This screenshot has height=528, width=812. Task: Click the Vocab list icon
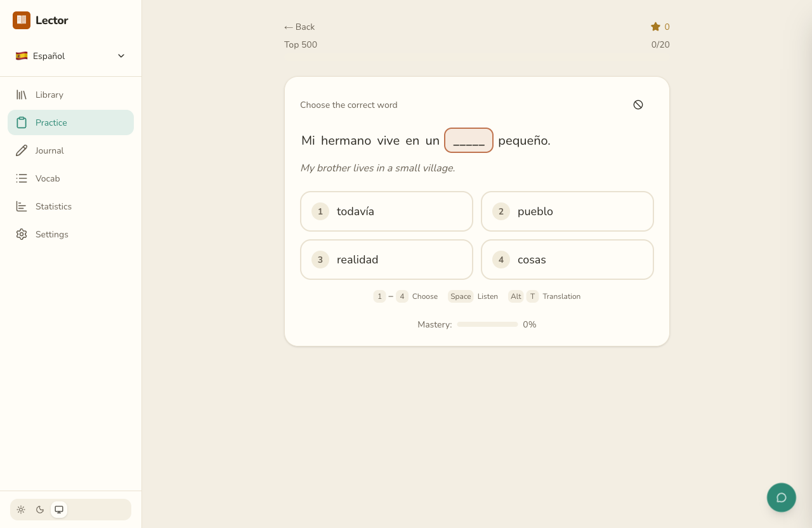point(22,178)
